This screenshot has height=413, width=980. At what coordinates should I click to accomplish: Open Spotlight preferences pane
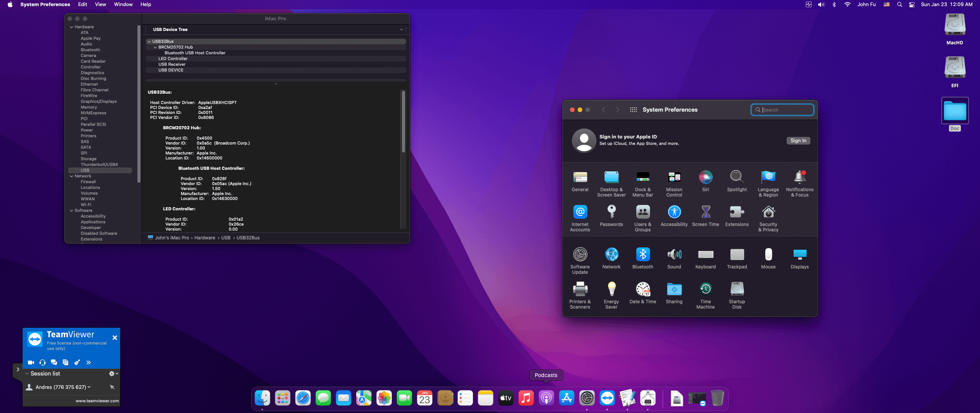click(737, 181)
